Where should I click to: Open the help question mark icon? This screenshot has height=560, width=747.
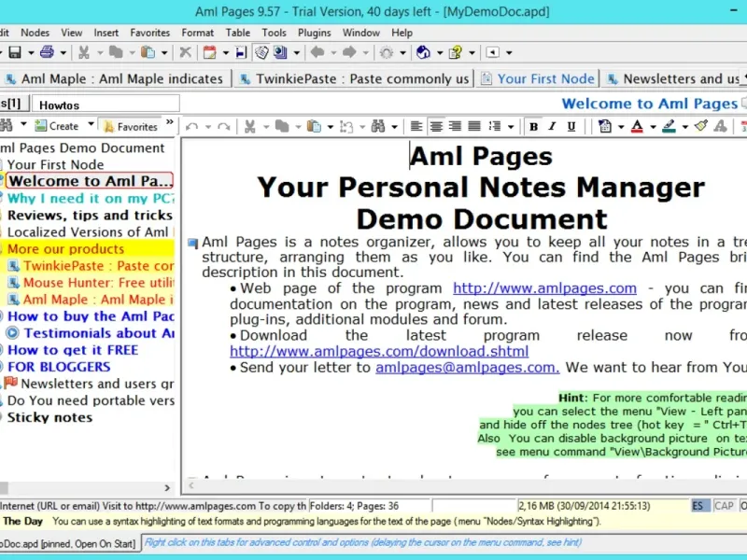[456, 52]
